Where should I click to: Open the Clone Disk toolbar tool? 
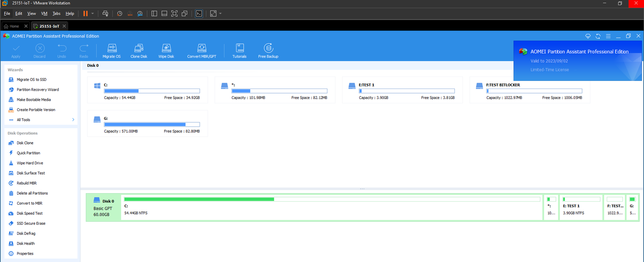point(139,50)
